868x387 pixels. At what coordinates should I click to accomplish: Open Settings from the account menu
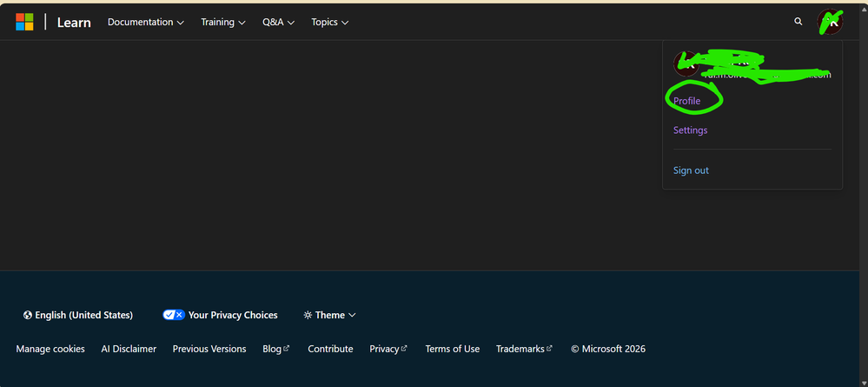pos(690,130)
